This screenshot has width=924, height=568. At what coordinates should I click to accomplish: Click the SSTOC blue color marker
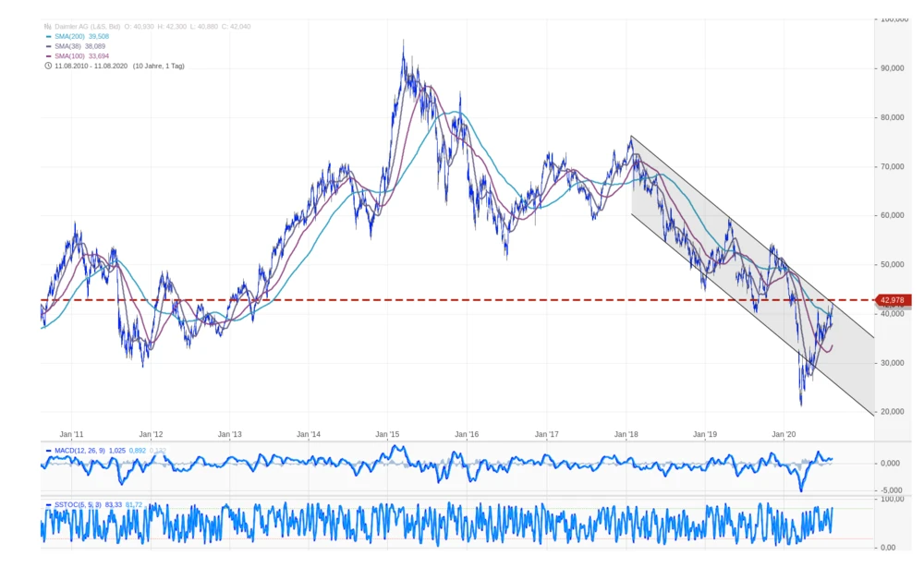coord(48,504)
